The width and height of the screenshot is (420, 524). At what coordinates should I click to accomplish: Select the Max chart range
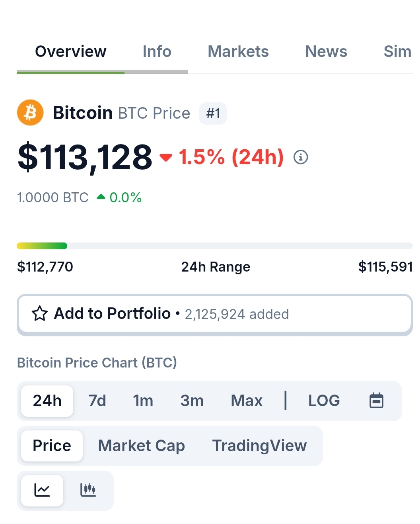247,401
